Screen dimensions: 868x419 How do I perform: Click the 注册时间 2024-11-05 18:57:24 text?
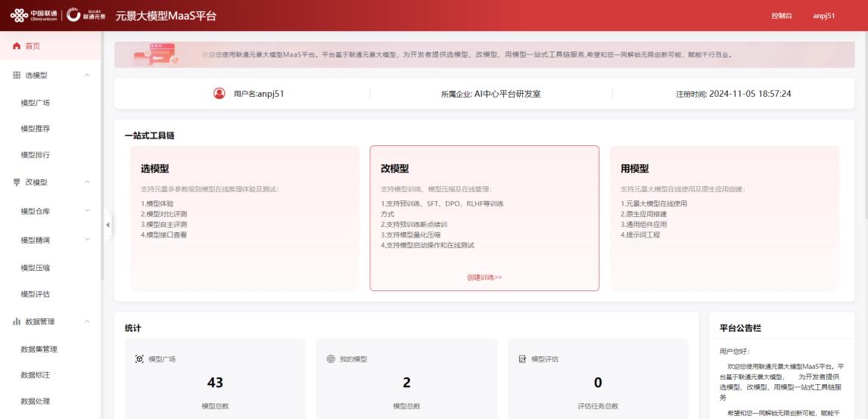coord(733,94)
